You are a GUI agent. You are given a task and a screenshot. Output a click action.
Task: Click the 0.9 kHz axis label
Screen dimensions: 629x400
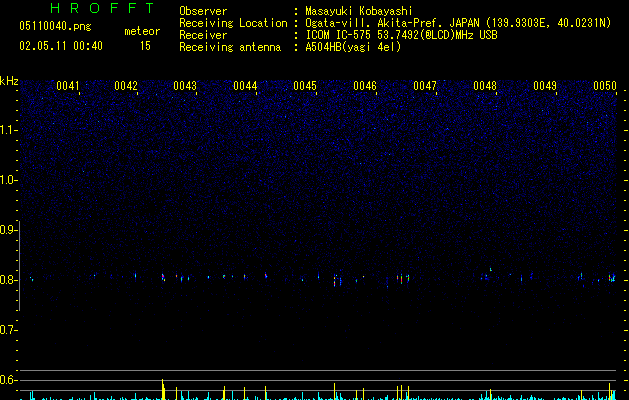click(8, 230)
